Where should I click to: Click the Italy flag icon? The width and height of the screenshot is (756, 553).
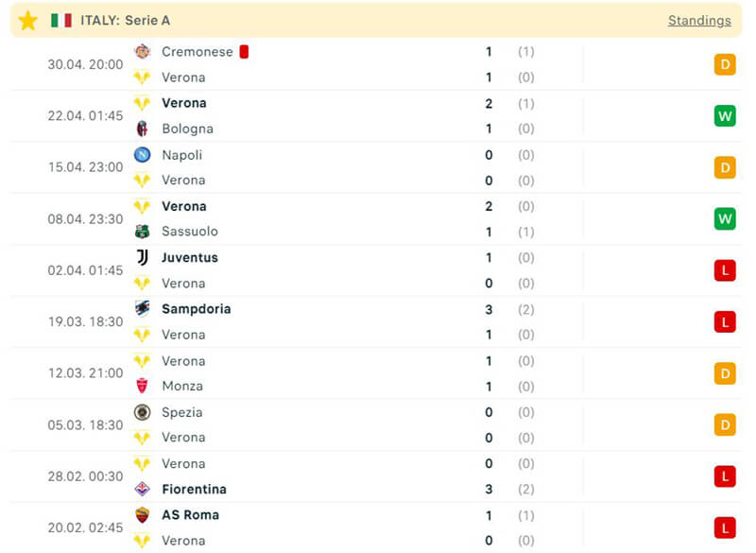(61, 20)
